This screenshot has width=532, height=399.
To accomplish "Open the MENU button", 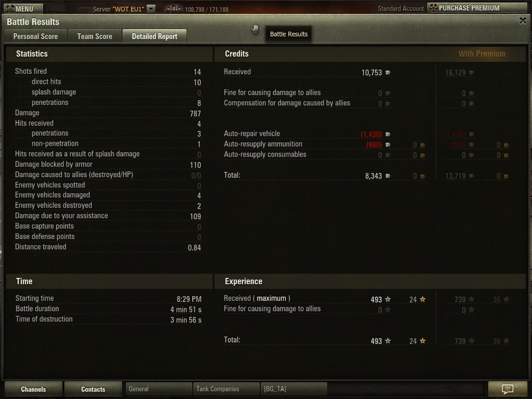I will (23, 8).
